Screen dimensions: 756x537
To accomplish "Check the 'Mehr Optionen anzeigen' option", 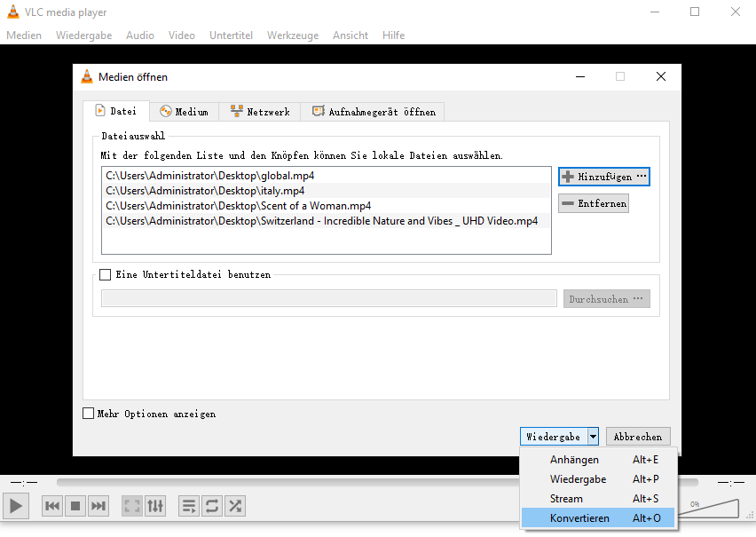I will tap(88, 413).
